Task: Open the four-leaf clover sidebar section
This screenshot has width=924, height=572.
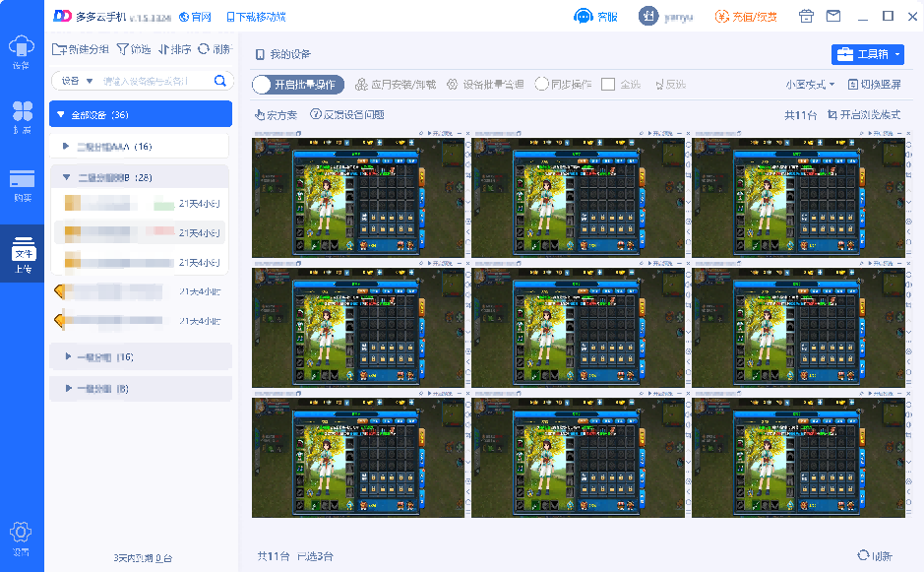Action: tap(22, 117)
